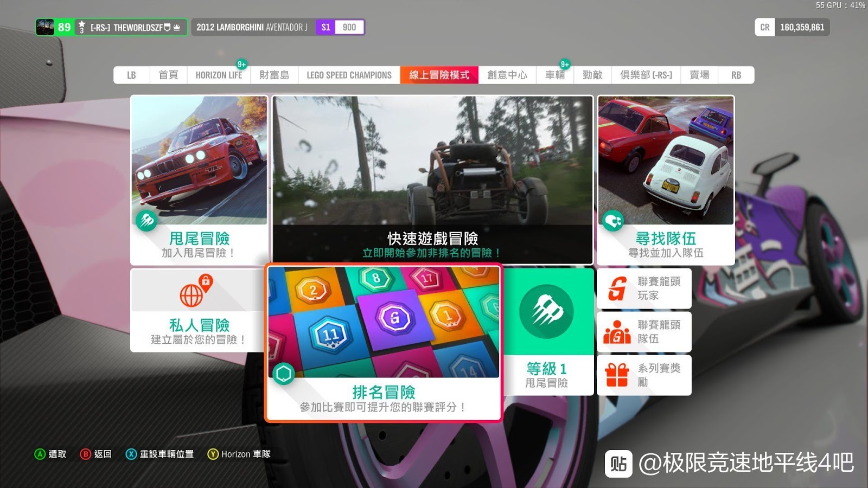Click the 重設車輛位置 prompt label
868x488 pixels.
coord(167,454)
